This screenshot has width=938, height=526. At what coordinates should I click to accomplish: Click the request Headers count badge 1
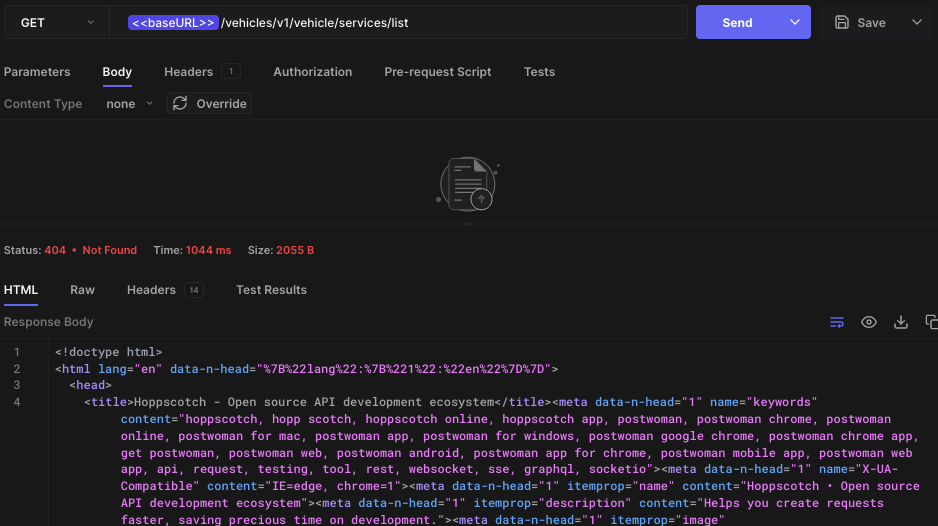coord(231,71)
